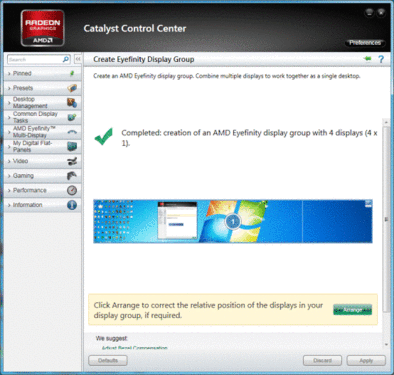Viewport: 394px width, 375px height.
Task: Expand Common Display Tasks section
Action: click(x=42, y=117)
